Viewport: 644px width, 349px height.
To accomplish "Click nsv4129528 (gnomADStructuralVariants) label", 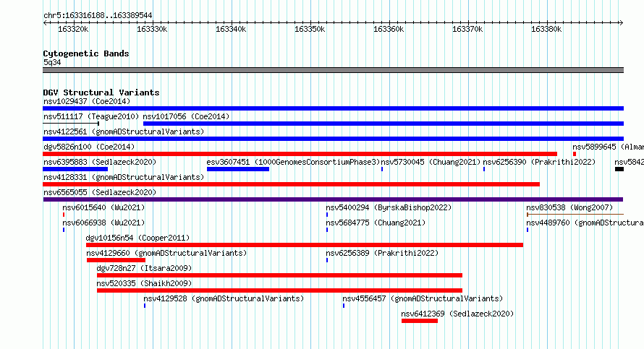I will [224, 298].
